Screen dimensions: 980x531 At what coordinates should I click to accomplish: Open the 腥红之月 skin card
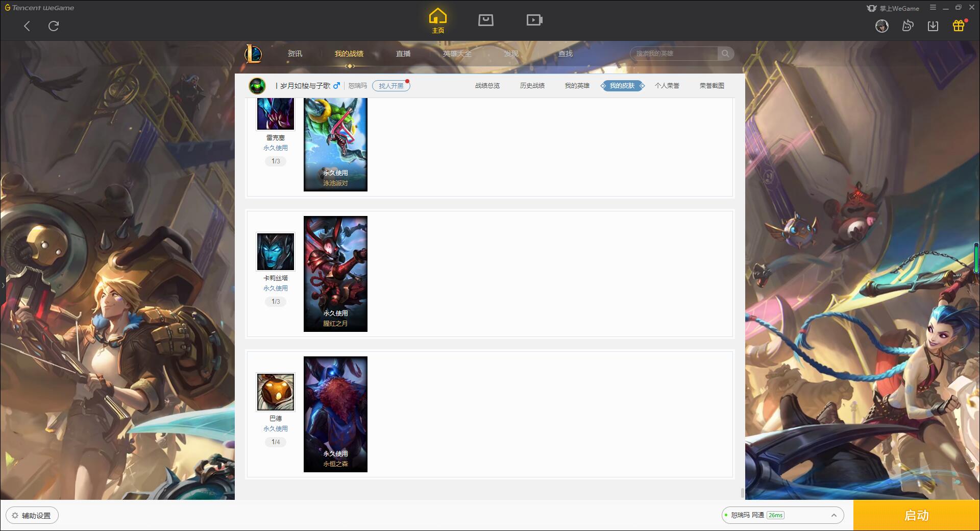pos(335,274)
